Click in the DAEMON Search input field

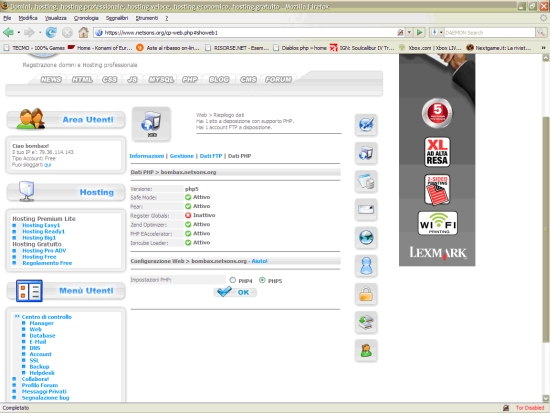tap(489, 33)
